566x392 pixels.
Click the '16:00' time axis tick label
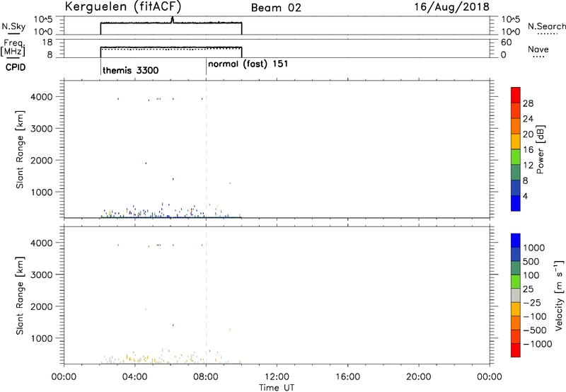coord(347,377)
